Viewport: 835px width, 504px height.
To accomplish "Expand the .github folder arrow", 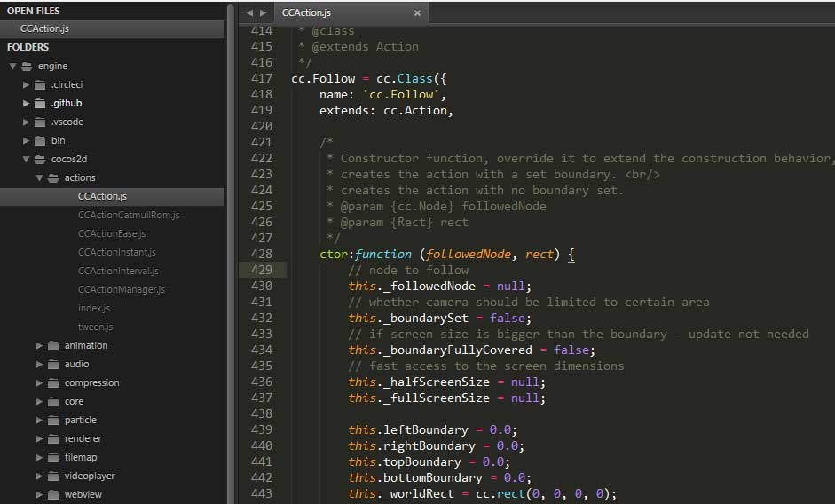I will 26,104.
